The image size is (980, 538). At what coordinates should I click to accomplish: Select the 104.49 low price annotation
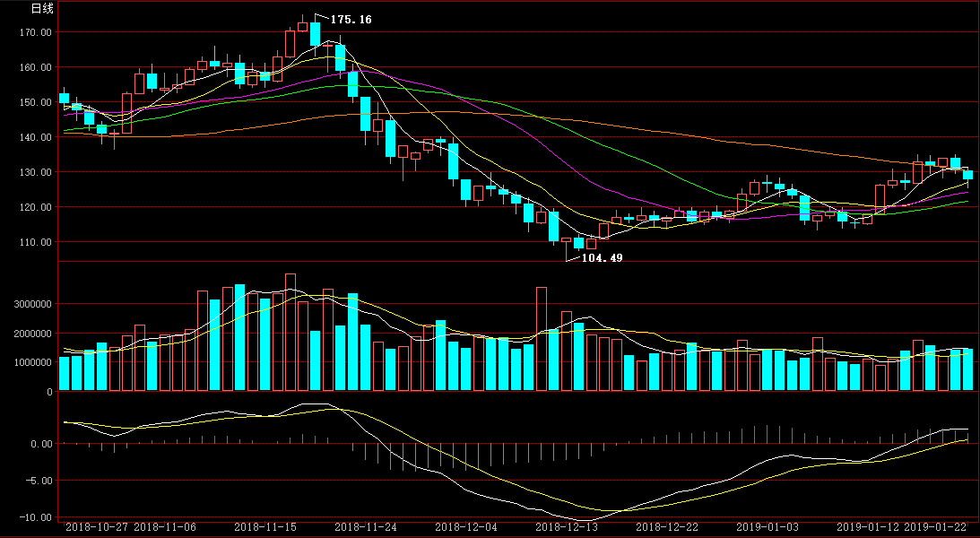click(603, 257)
